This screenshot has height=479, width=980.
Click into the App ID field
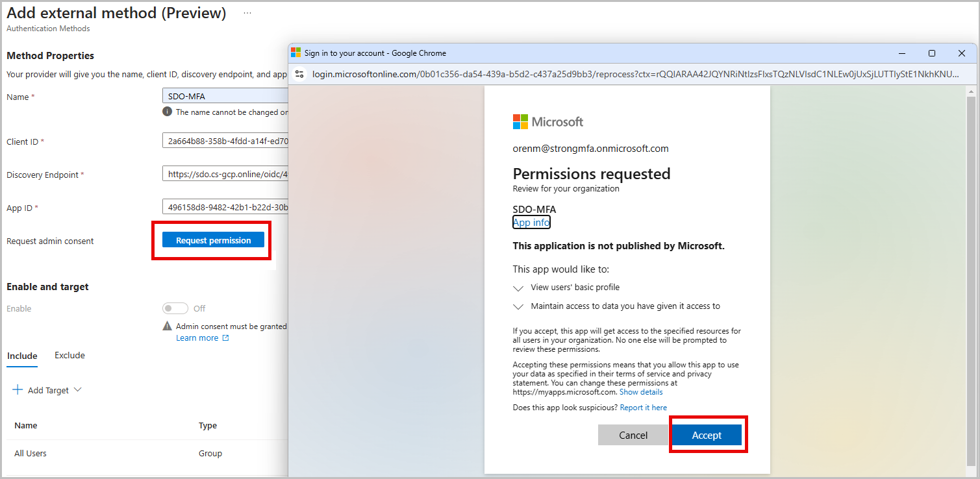pyautogui.click(x=225, y=207)
